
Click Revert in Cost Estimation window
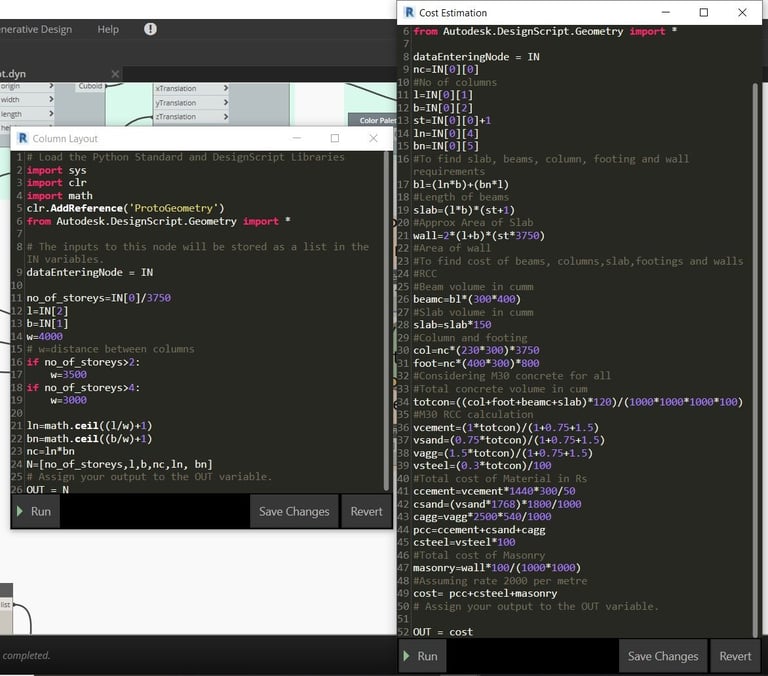coord(735,656)
